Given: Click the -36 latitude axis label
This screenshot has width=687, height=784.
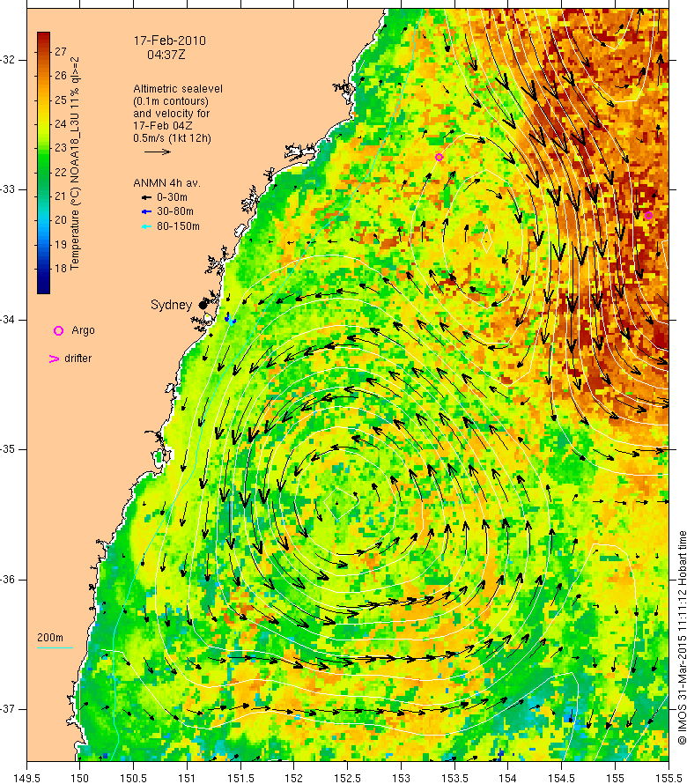Looking at the screenshot, I should click(8, 580).
